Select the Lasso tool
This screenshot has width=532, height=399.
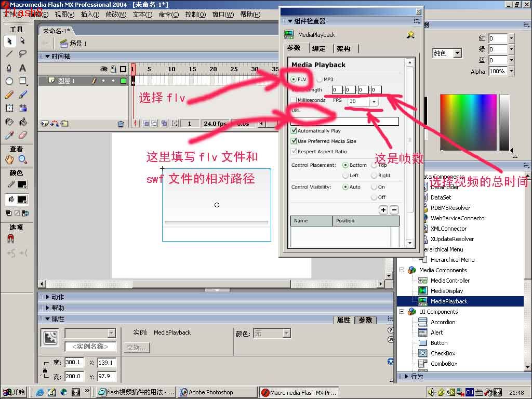[x=23, y=54]
